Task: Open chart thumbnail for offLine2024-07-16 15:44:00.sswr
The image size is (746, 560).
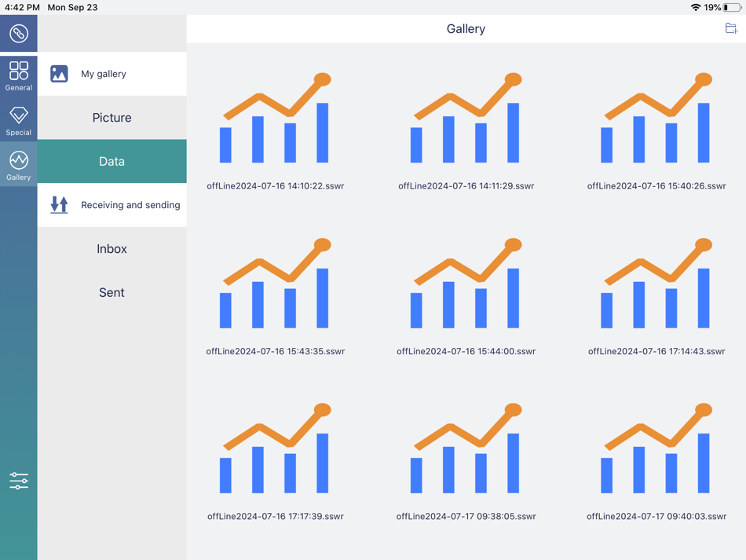Action: point(466,283)
